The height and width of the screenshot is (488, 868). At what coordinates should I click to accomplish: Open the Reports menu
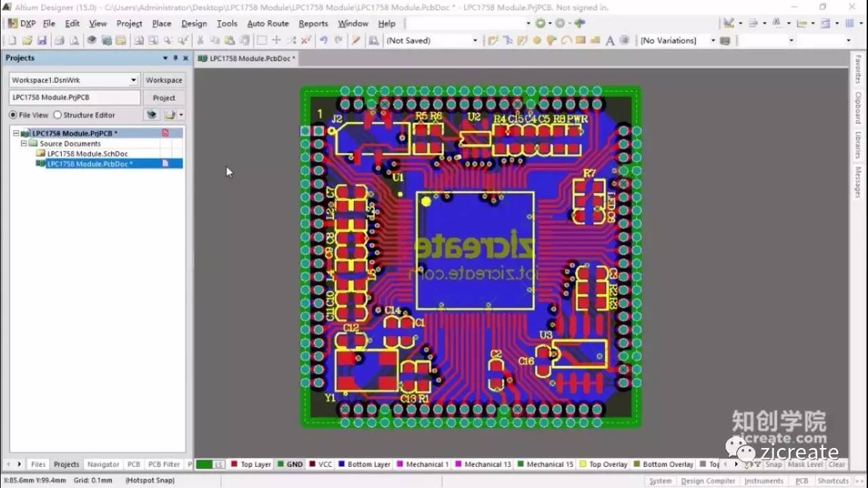pos(313,23)
